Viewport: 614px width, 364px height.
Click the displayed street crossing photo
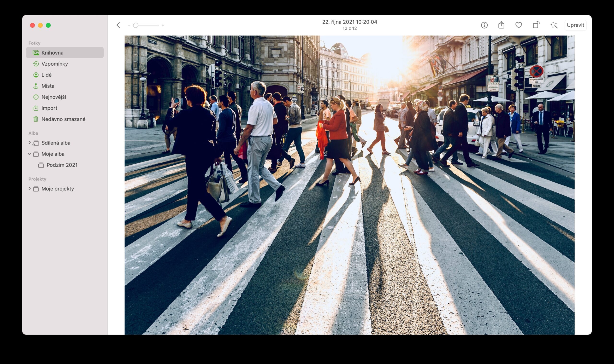349,185
